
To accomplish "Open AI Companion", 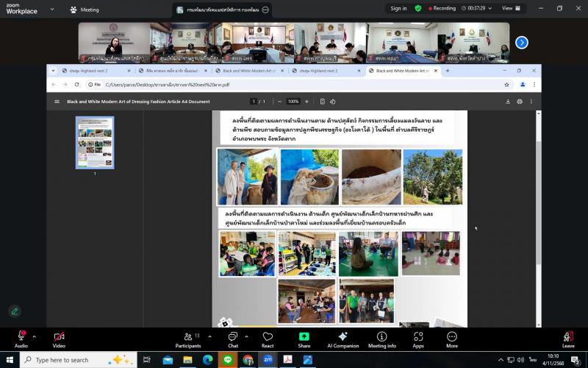I will [343, 339].
